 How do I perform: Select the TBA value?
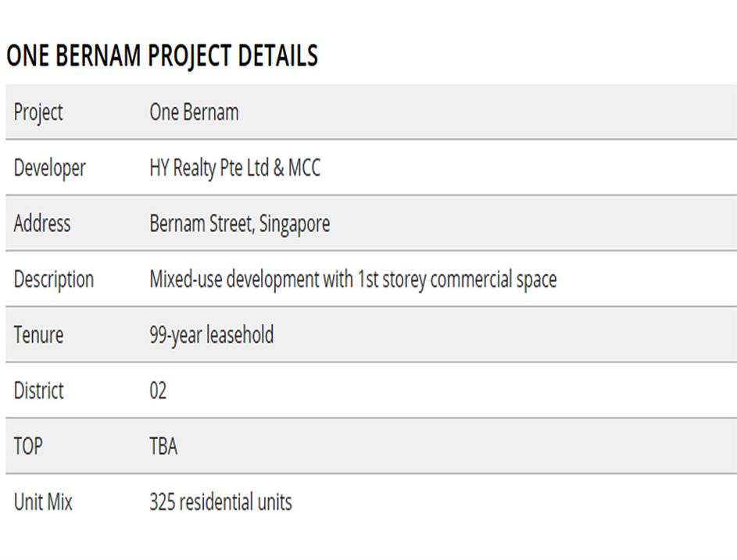pos(163,446)
